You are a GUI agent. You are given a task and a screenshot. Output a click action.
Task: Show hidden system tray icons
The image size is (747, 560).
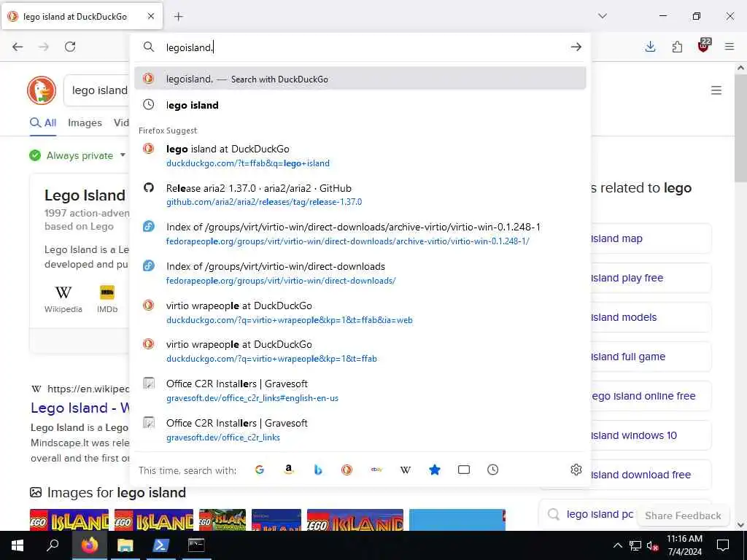coord(617,545)
